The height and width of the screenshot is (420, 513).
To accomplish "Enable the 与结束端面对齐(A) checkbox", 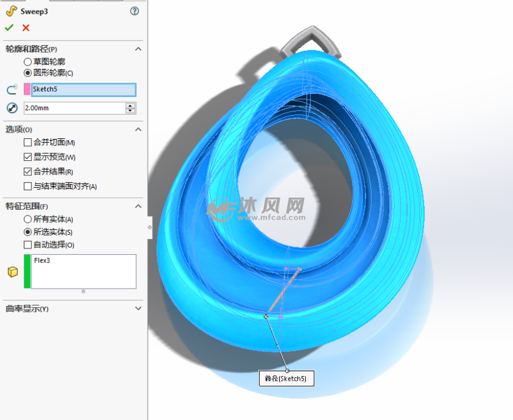I will click(28, 187).
